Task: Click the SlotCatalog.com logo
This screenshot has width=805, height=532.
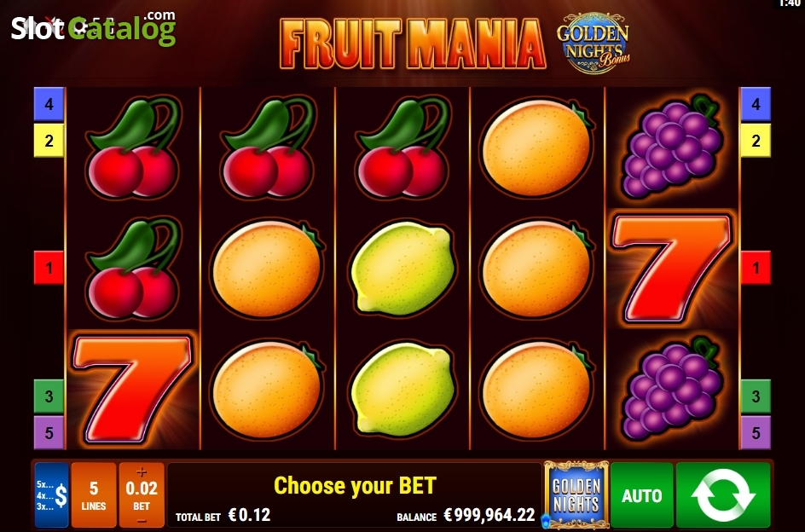Action: pyautogui.click(x=94, y=28)
